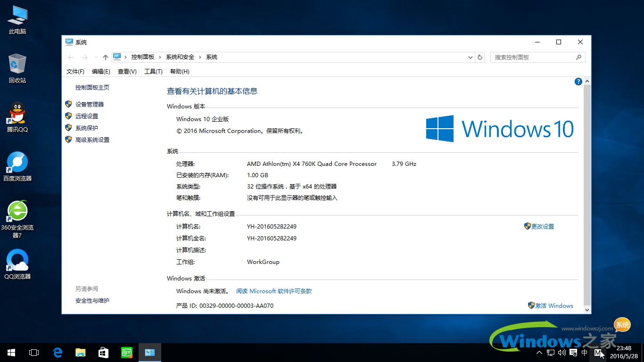Click the volume icon in system tray

tap(562, 352)
